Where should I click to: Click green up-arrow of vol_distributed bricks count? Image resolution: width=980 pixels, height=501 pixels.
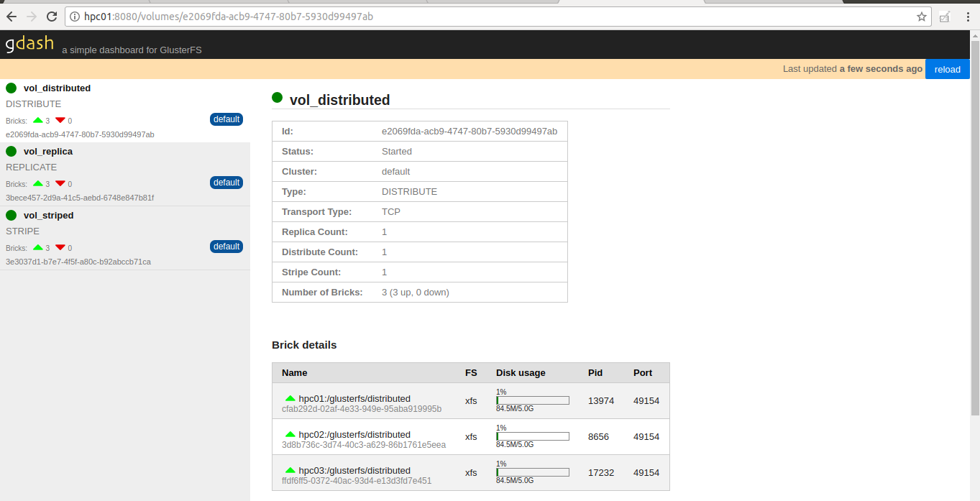(38, 120)
